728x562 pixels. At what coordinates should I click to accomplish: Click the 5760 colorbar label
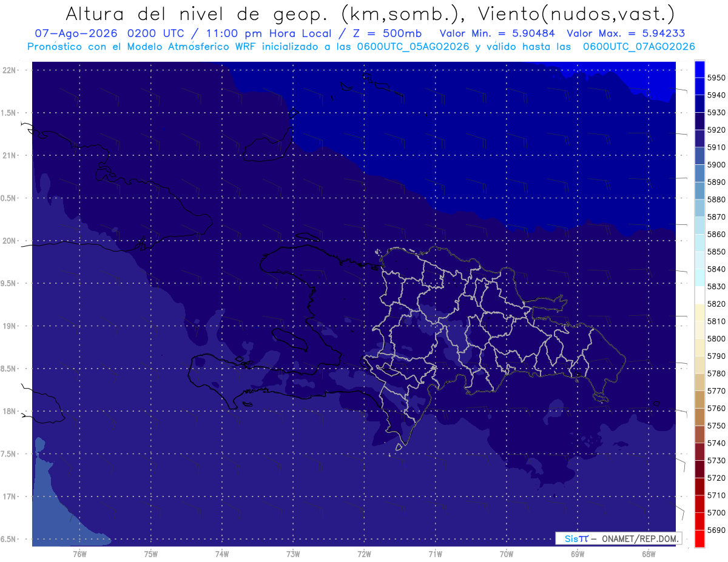click(x=716, y=408)
